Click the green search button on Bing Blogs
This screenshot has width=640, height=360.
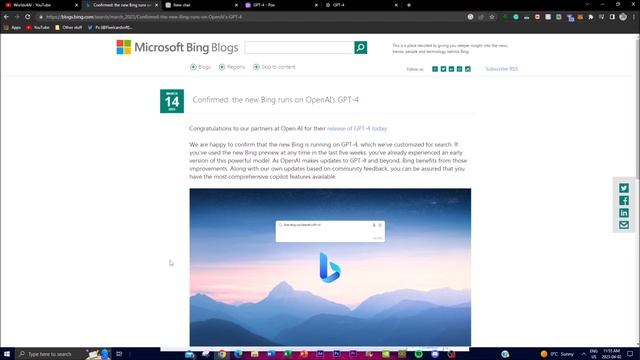coord(360,47)
